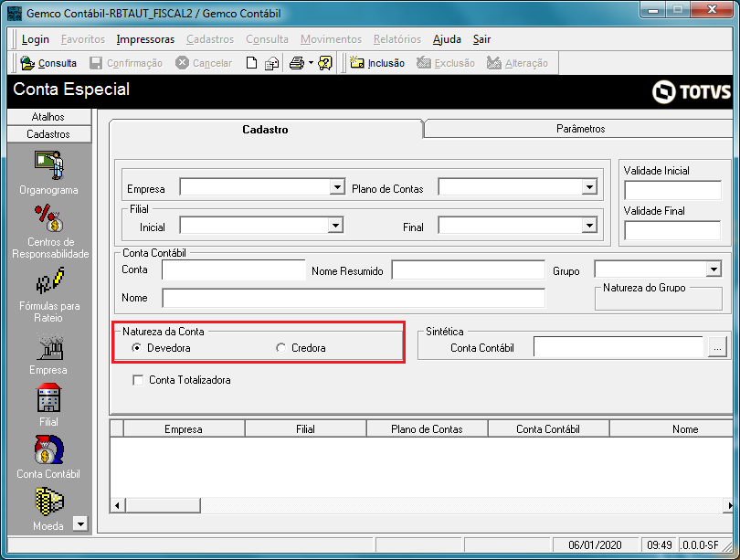
Task: Expand the Plano de Contas dropdown
Action: click(x=589, y=187)
